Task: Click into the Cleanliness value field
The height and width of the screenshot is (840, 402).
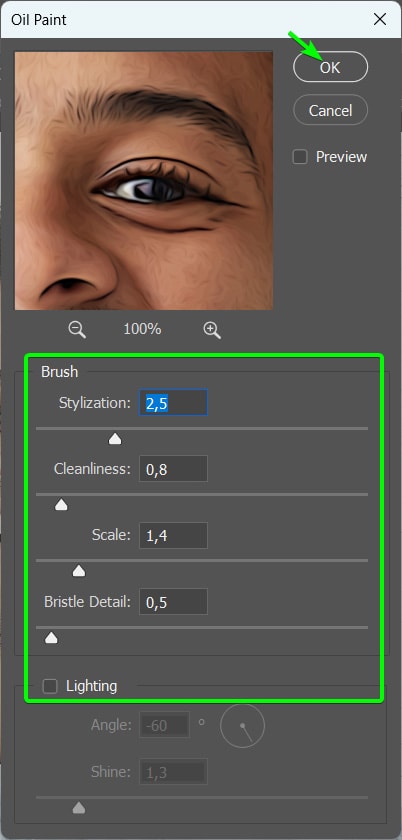Action: [173, 469]
